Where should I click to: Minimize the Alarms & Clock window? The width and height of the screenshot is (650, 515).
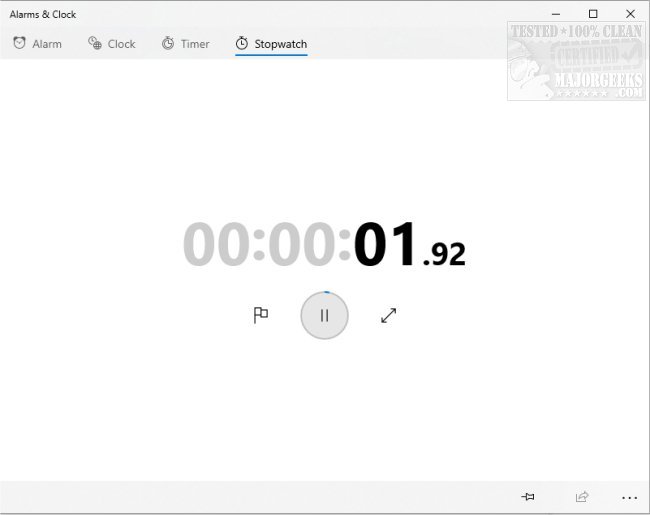point(556,14)
